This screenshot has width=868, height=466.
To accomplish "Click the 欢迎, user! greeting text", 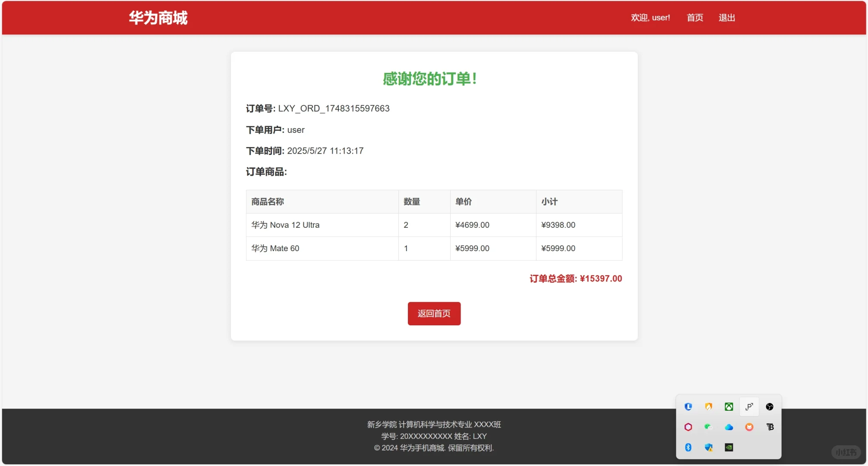I will point(650,18).
